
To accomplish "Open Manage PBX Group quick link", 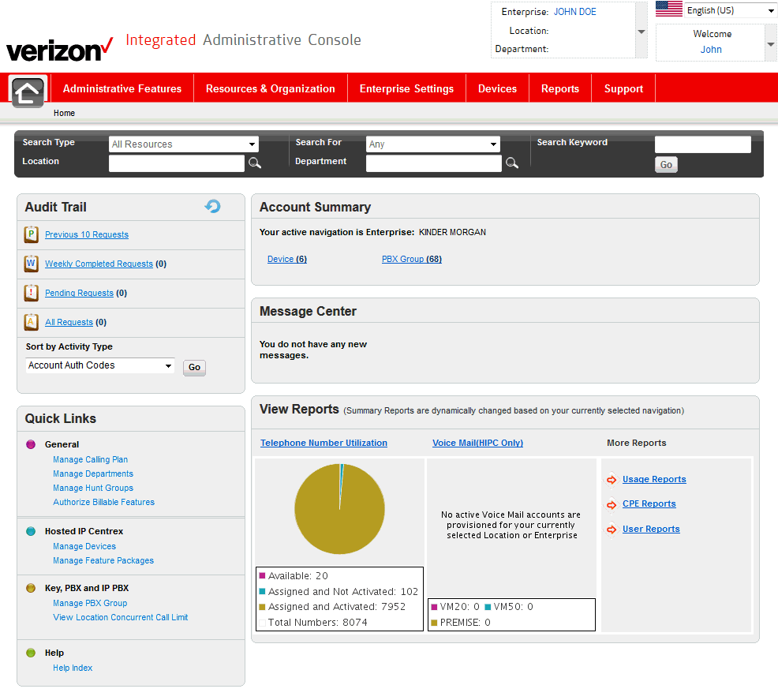I will point(90,603).
